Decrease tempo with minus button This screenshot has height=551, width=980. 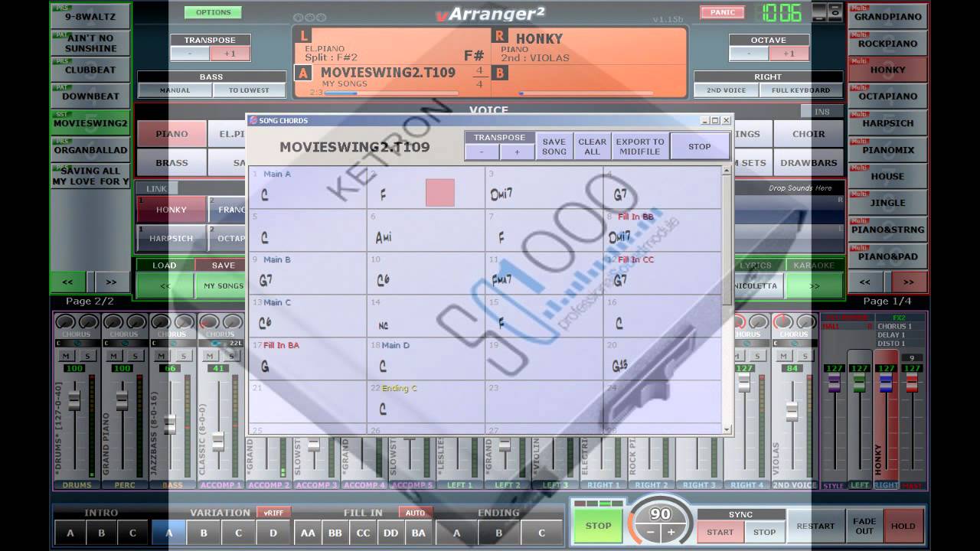tap(650, 533)
